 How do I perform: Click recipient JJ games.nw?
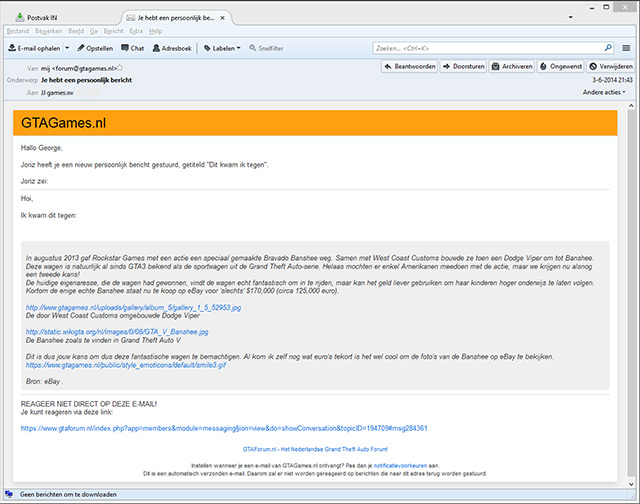tap(57, 93)
